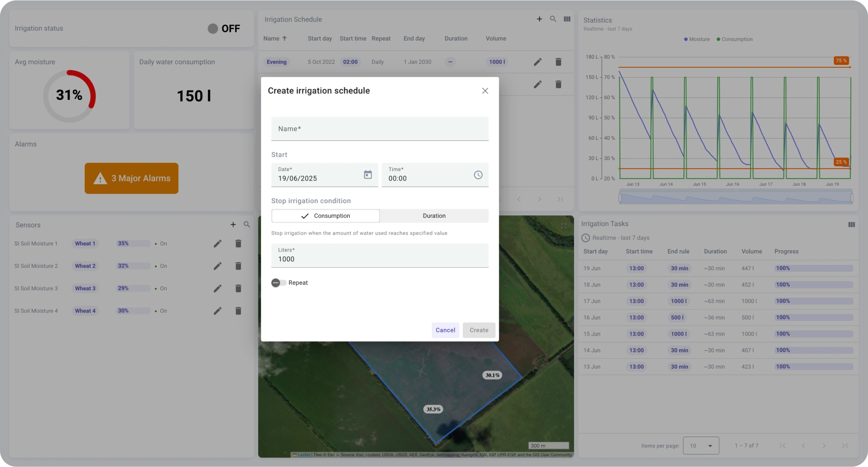868x467 pixels.
Task: Add a new sensor with the plus icon
Action: pos(233,224)
